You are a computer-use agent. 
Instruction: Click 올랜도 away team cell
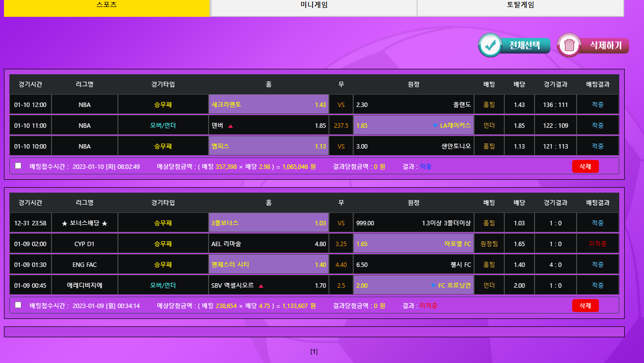click(413, 104)
